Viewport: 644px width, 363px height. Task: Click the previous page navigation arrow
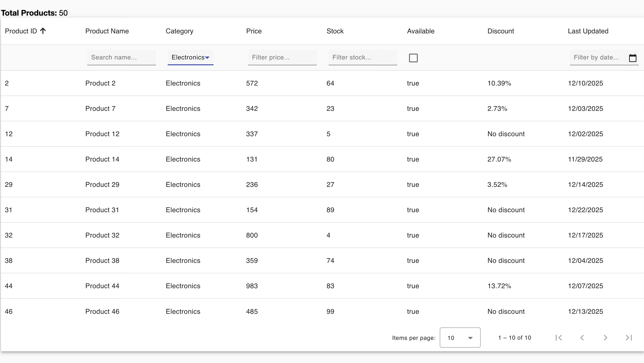tap(582, 337)
